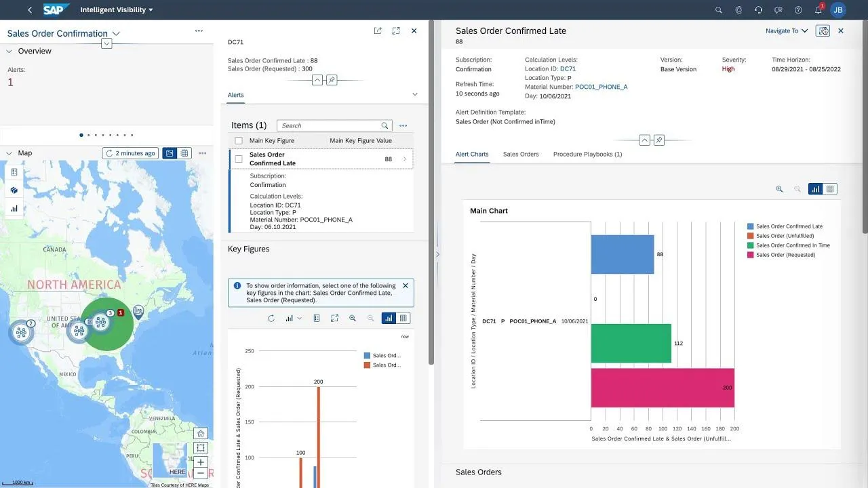Open the Navigate To menu
The image size is (868, 488).
pos(787,30)
